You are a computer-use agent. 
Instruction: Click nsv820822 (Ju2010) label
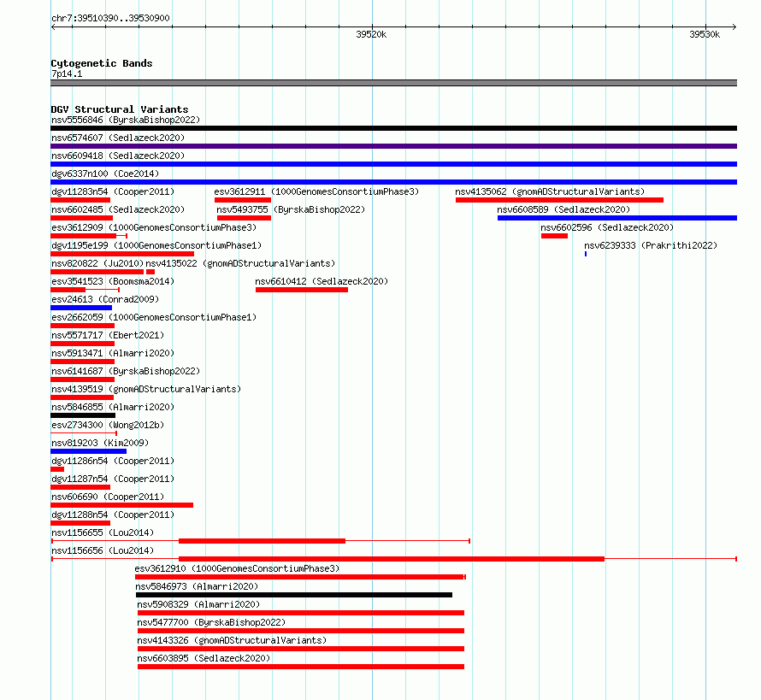pyautogui.click(x=97, y=263)
